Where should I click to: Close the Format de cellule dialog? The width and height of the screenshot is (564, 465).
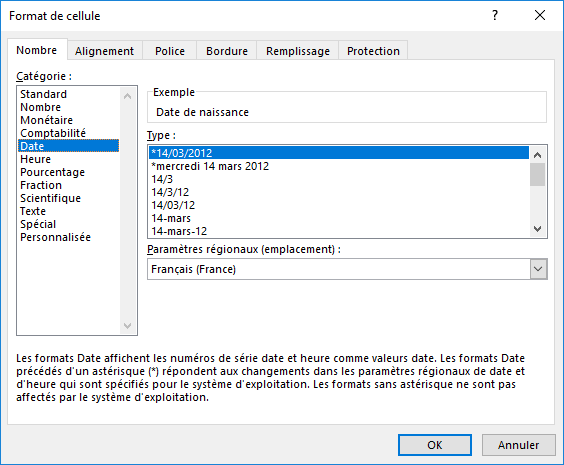(x=540, y=15)
